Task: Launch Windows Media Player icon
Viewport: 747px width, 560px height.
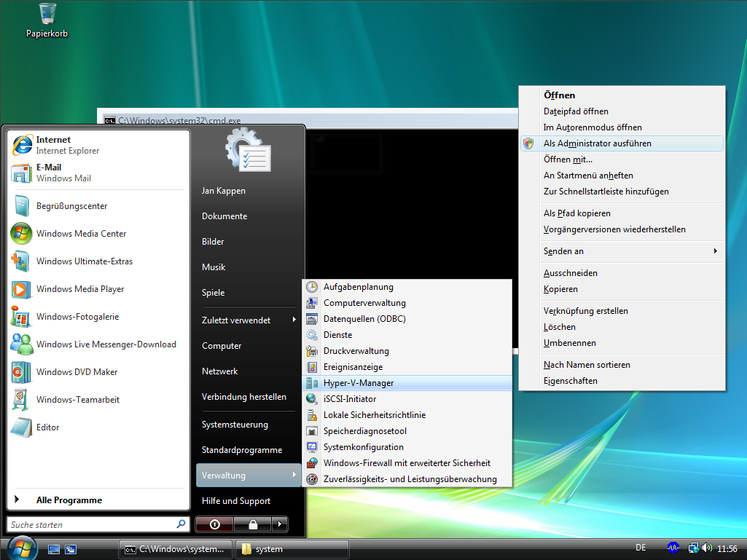Action: point(22,289)
